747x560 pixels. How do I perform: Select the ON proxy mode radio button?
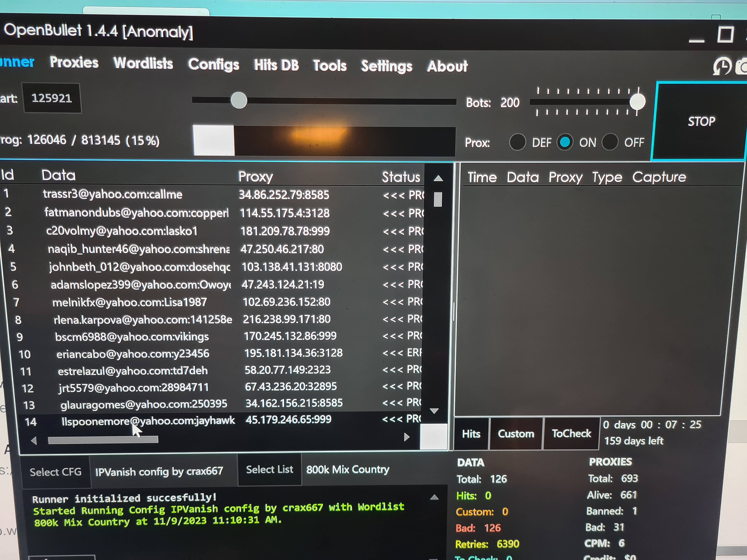[x=565, y=142]
